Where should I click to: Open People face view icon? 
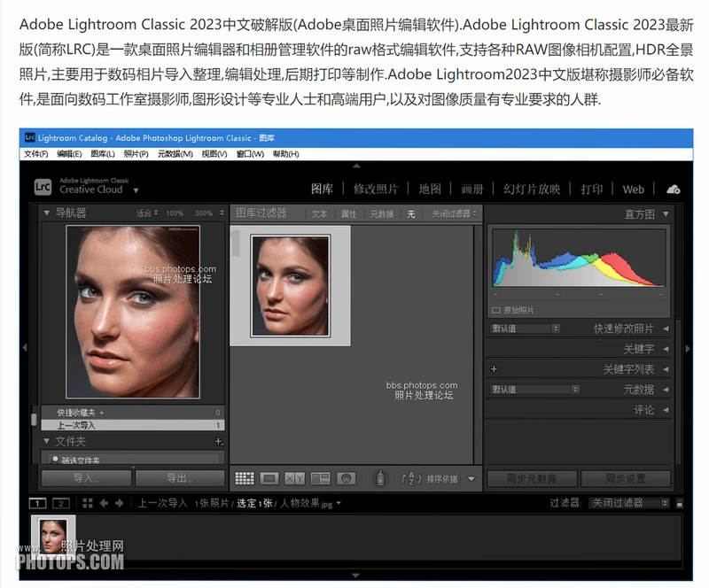coord(347,478)
